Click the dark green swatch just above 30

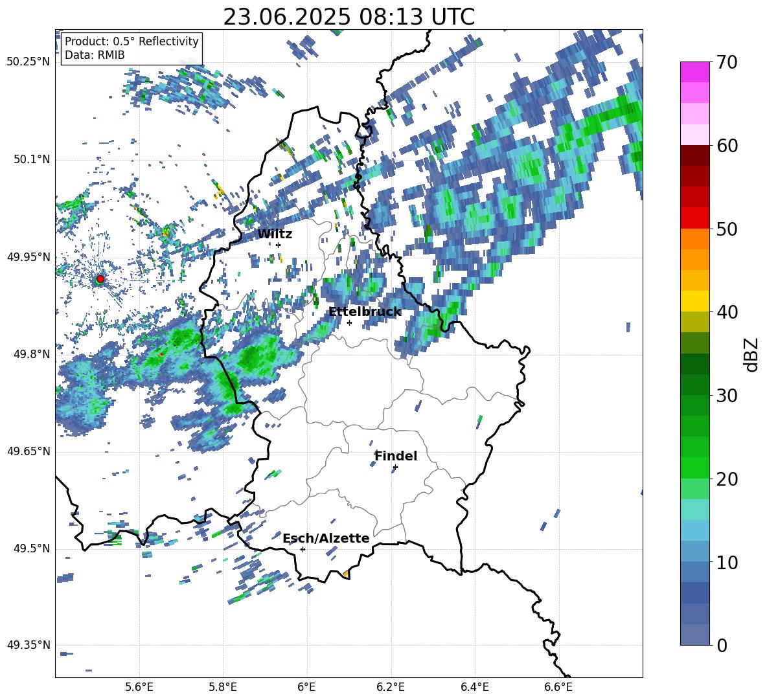tap(694, 385)
